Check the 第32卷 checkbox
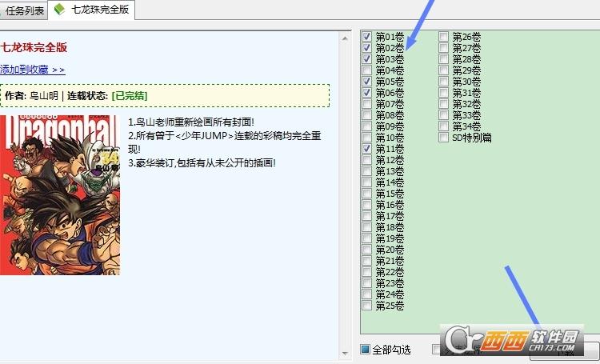The image size is (600, 364). (x=443, y=103)
